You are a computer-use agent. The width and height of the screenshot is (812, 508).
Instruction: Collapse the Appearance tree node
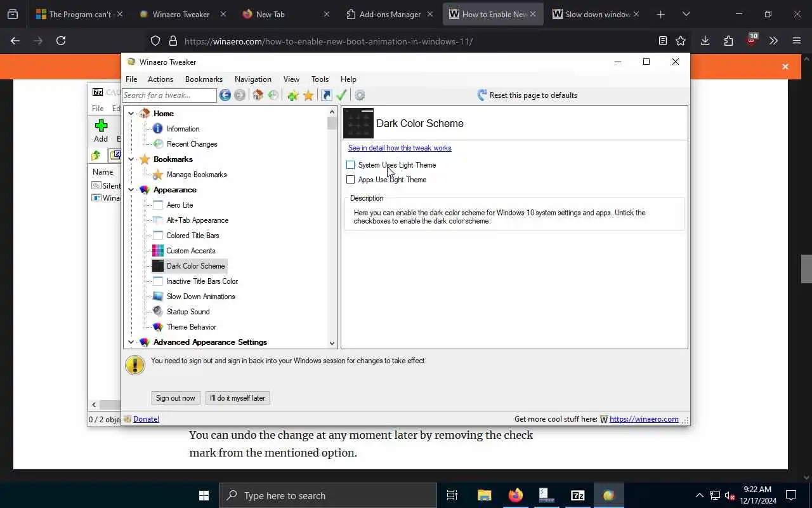pos(131,190)
